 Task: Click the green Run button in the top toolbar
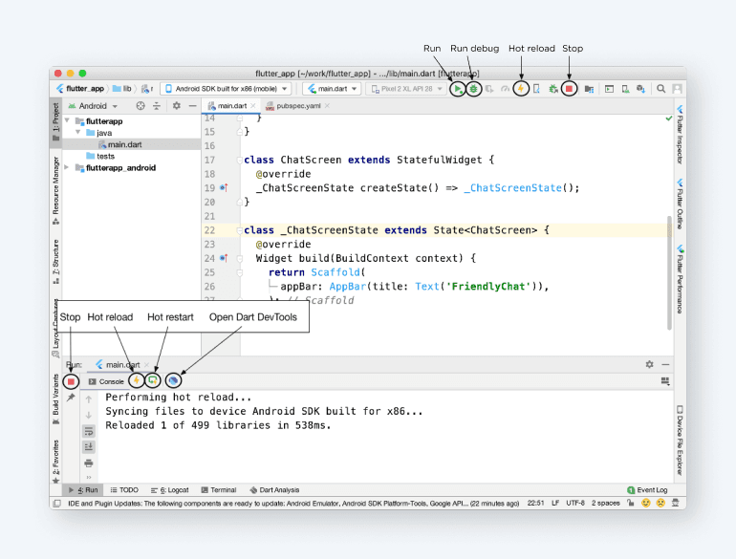pyautogui.click(x=457, y=89)
